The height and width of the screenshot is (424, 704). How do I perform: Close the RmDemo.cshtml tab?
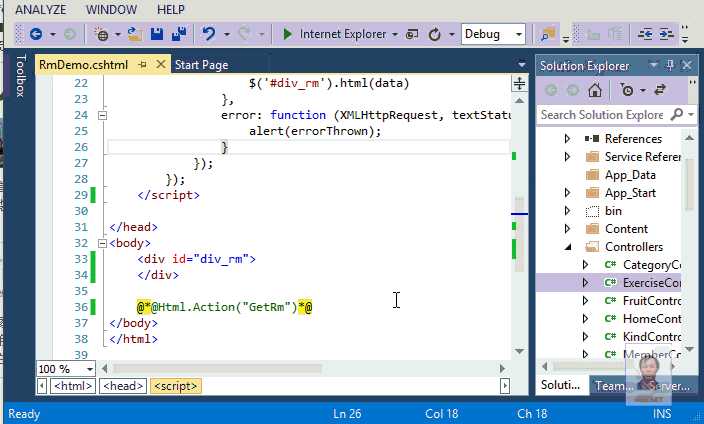pyautogui.click(x=161, y=65)
